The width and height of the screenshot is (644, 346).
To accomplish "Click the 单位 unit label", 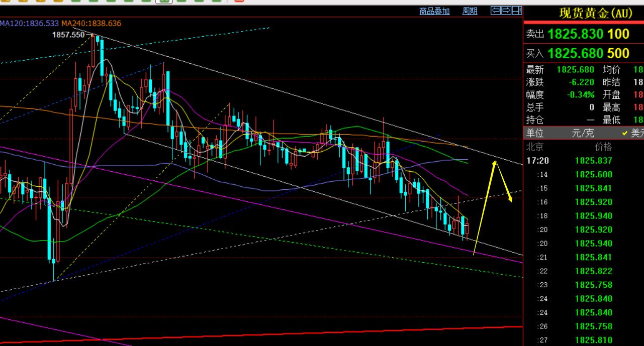I will click(535, 134).
